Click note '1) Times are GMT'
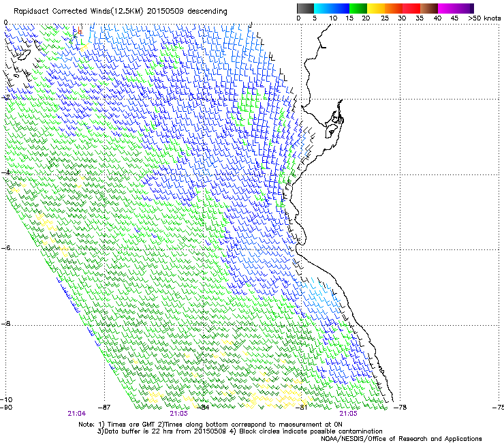Screen dimensions: 504x443 [127, 425]
